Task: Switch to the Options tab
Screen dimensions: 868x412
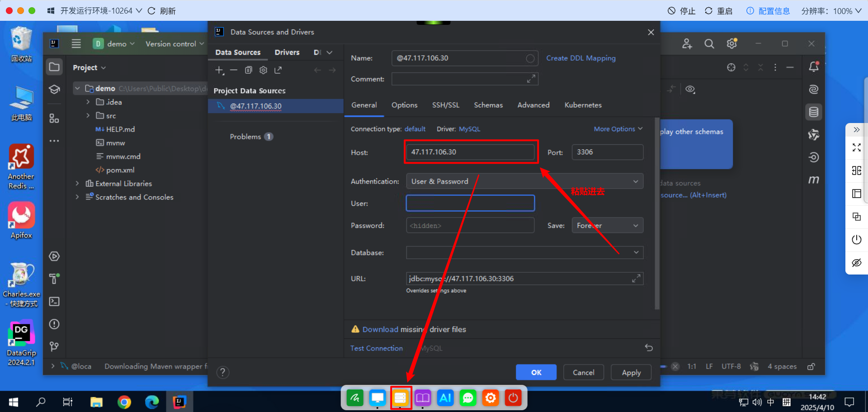Action: point(405,105)
